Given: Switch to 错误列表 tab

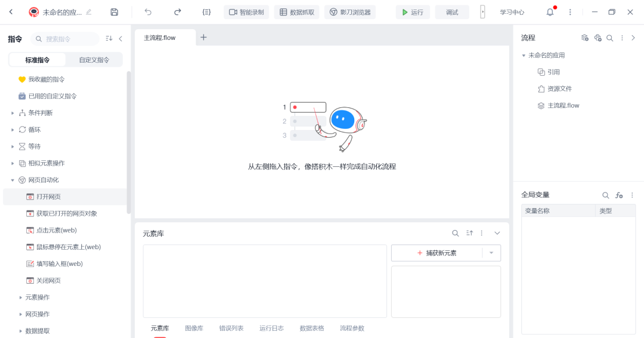Looking at the screenshot, I should [x=231, y=328].
